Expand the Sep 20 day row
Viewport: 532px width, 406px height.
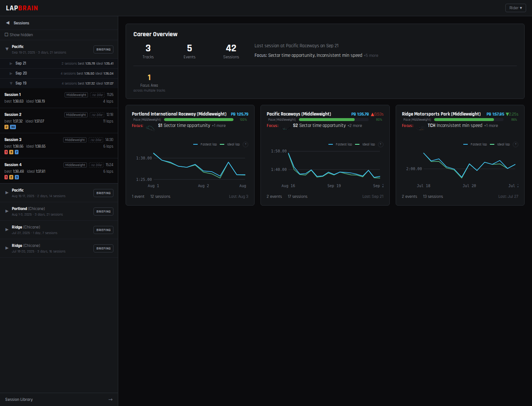pyautogui.click(x=59, y=73)
